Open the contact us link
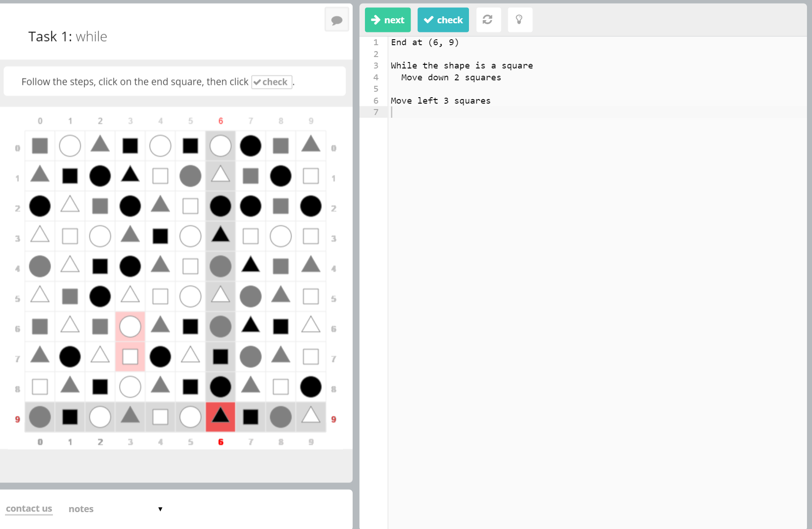Screen dimensions: 812x529 pos(29,508)
